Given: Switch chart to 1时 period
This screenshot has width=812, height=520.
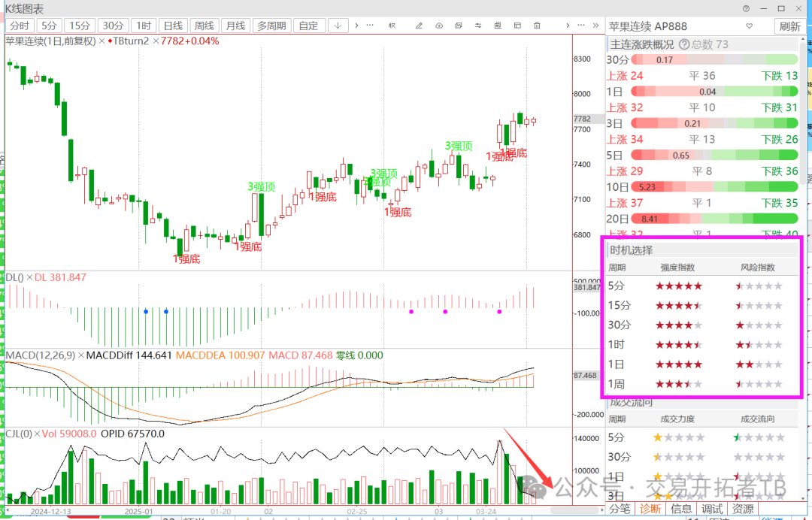Looking at the screenshot, I should (x=144, y=26).
